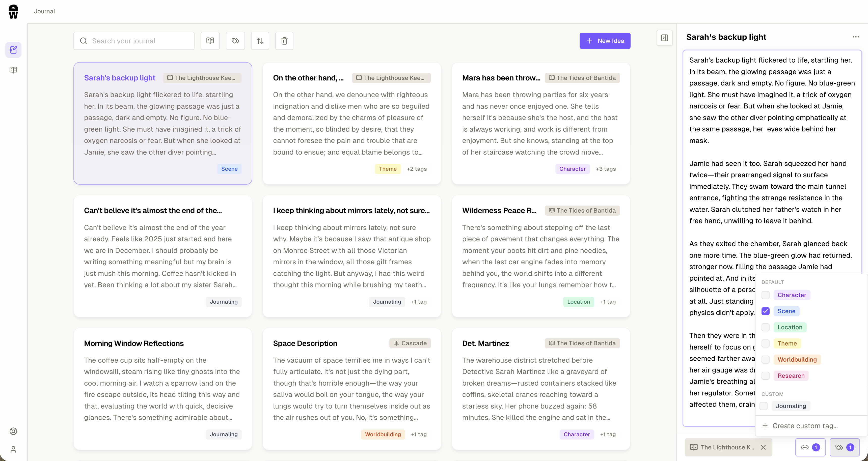Open linked items button with count 1

click(810, 447)
